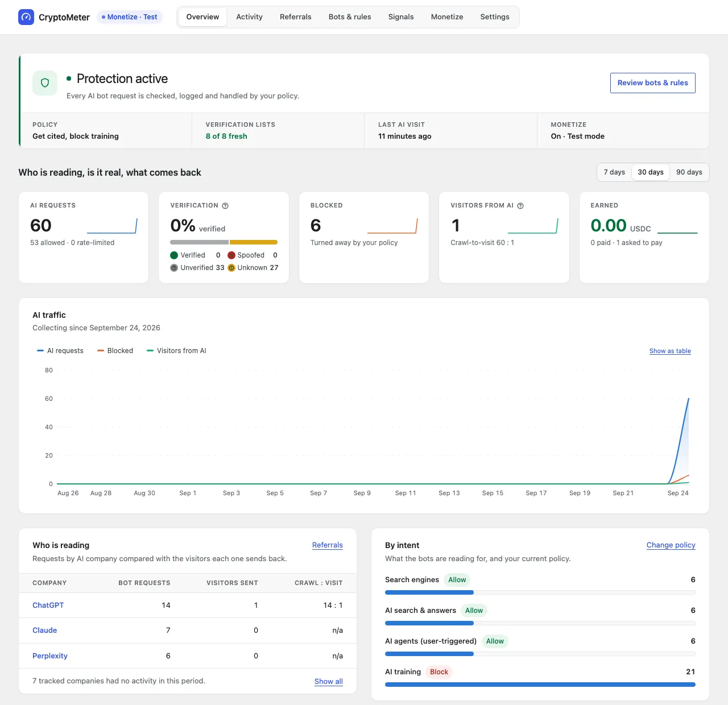This screenshot has height=705, width=728.
Task: Click the yellow Unknown legend dot
Action: [231, 268]
